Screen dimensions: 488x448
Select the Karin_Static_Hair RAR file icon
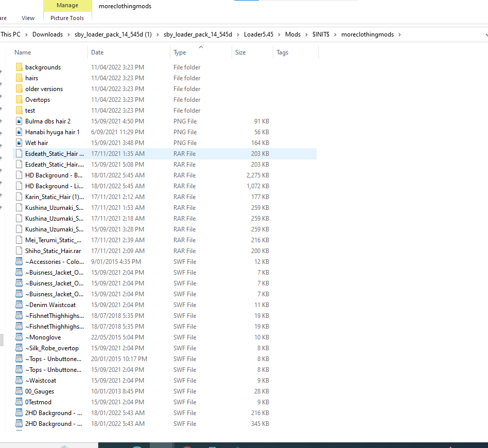click(19, 197)
